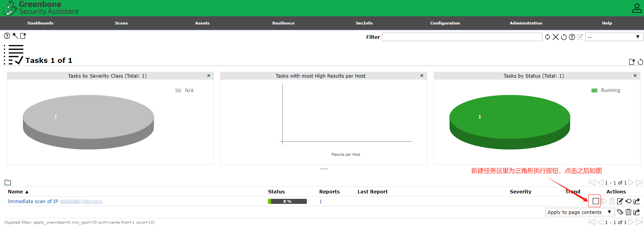The width and height of the screenshot is (644, 226).
Task: Move page contents to trashcan icon
Action: click(x=628, y=212)
